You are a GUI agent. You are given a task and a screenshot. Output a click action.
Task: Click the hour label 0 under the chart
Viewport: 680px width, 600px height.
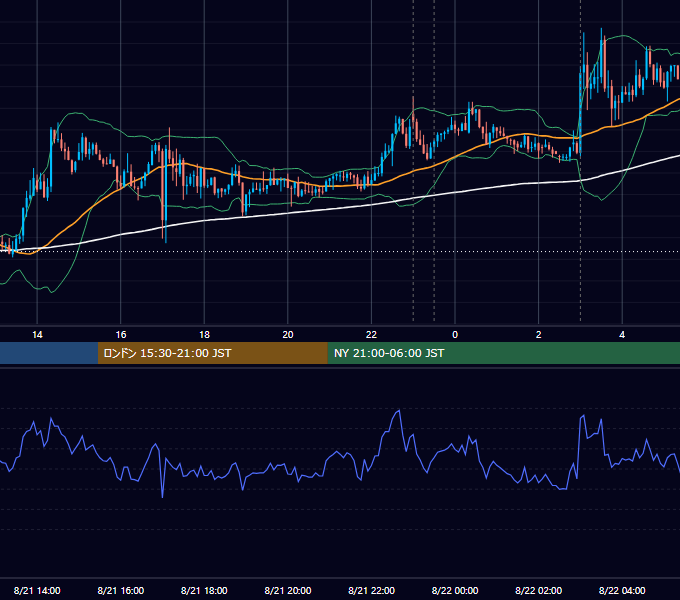(455, 335)
